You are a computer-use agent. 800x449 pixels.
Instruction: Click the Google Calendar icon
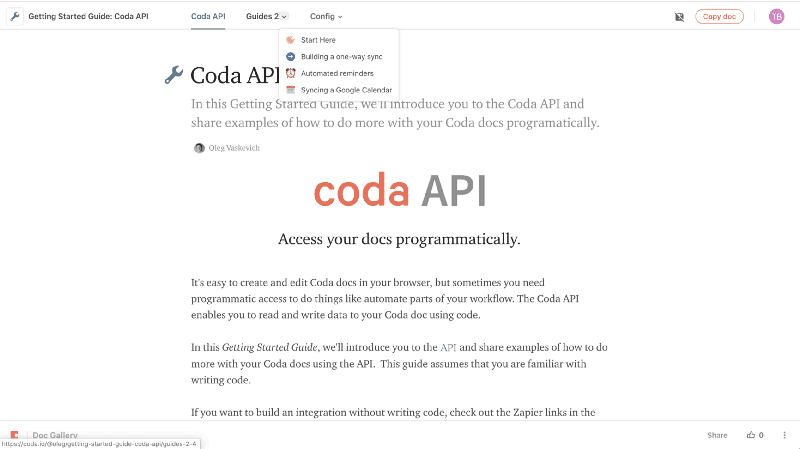point(290,90)
